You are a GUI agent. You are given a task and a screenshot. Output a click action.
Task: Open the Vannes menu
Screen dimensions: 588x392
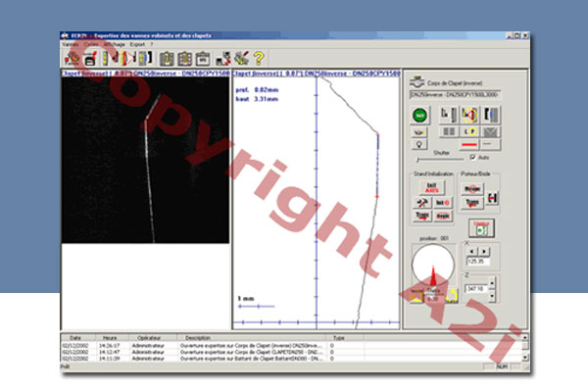[70, 45]
